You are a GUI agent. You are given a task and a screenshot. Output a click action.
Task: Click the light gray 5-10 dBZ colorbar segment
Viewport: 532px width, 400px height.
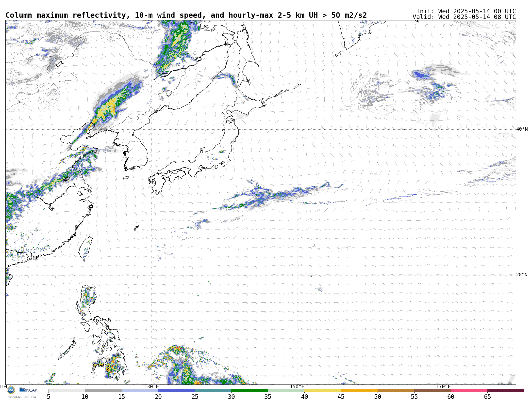(x=67, y=391)
